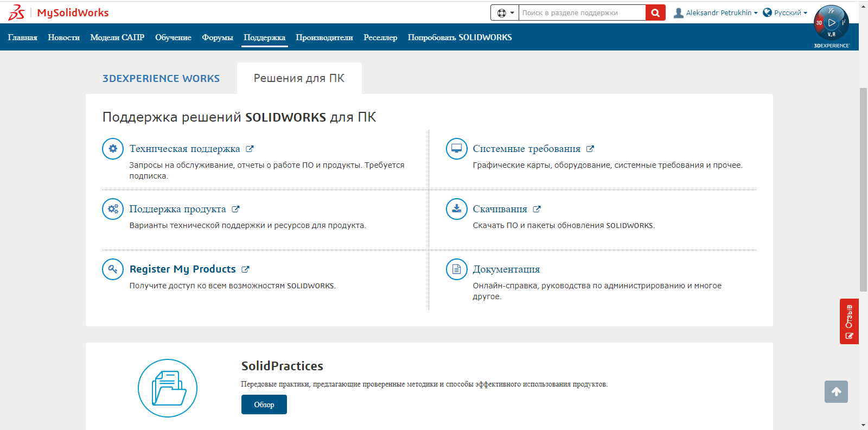Click the SolidPractices folder icon
This screenshot has width=868, height=430.
[168, 388]
